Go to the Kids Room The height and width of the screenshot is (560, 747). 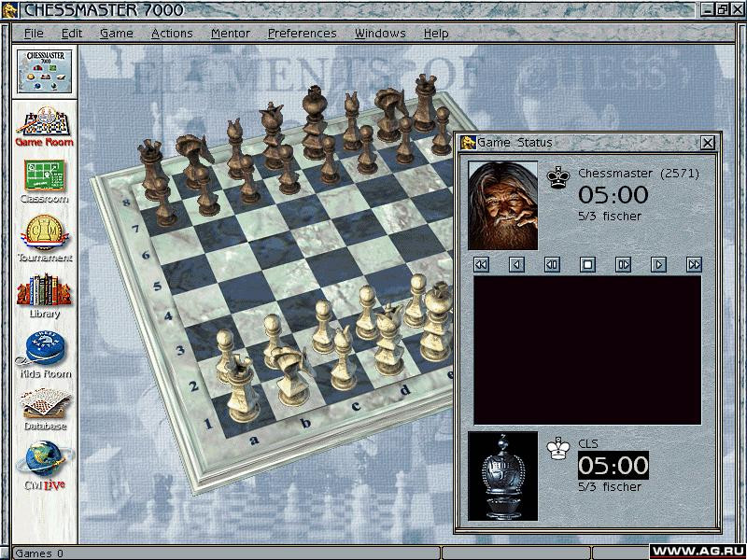pyautogui.click(x=44, y=355)
